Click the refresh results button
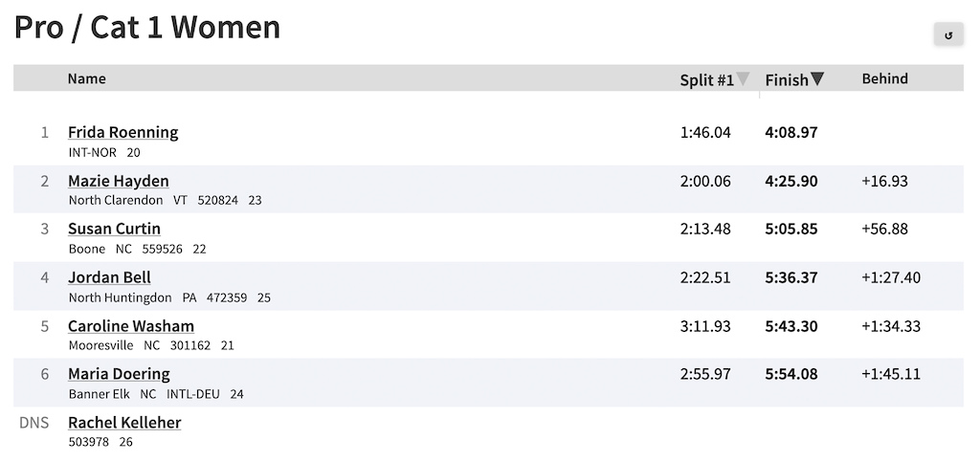This screenshot has width=980, height=462. click(x=948, y=34)
